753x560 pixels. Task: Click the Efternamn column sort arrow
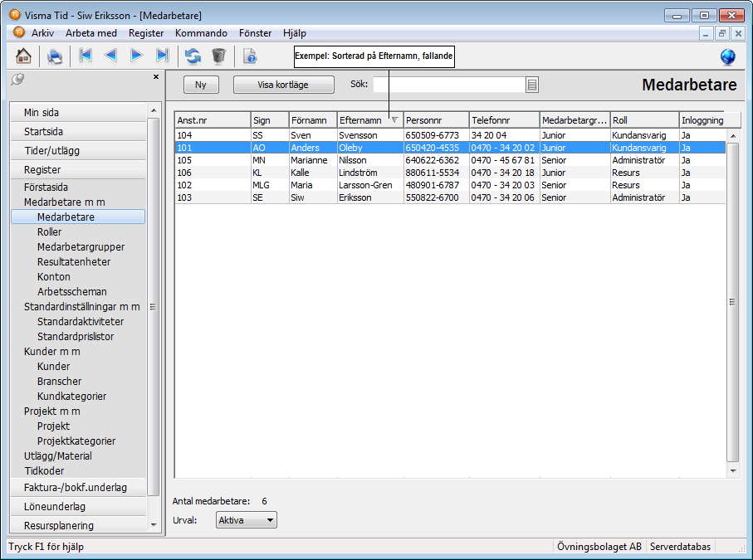click(394, 120)
